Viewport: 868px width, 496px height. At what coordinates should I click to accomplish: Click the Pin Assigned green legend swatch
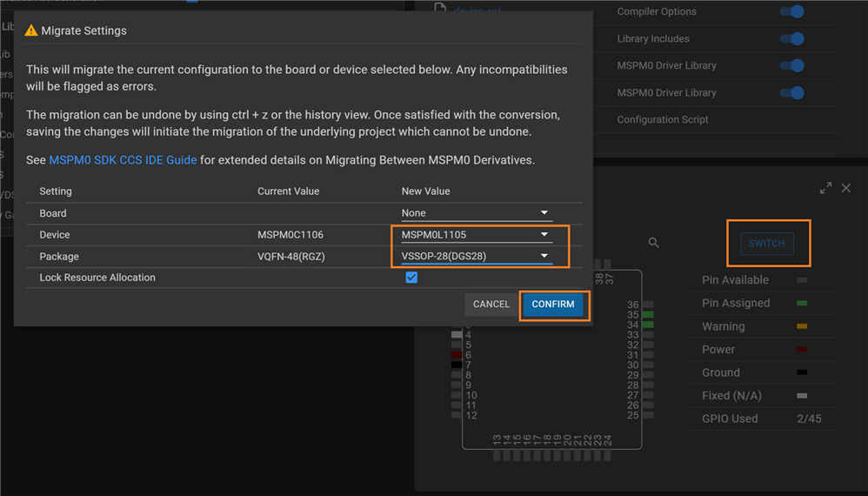(802, 304)
